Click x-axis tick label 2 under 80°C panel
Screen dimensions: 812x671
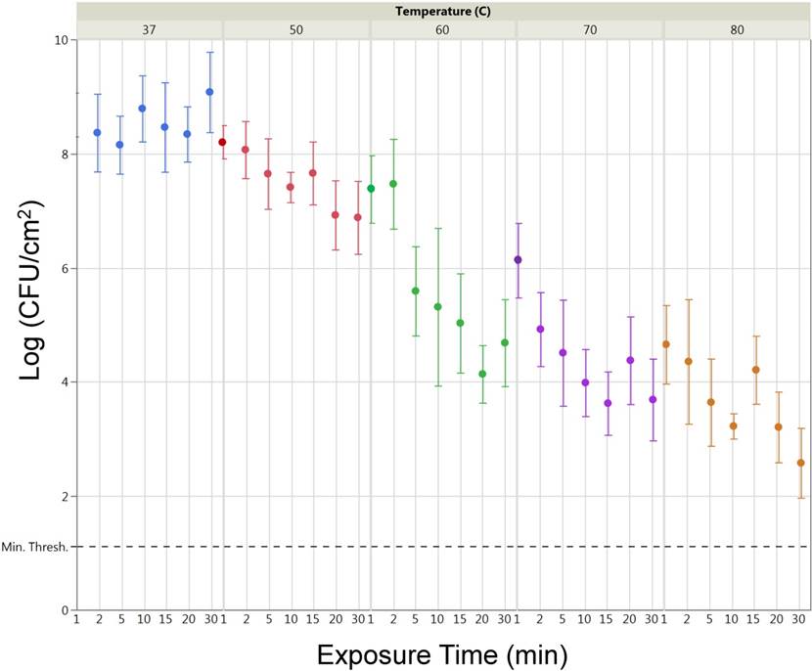[x=687, y=619]
